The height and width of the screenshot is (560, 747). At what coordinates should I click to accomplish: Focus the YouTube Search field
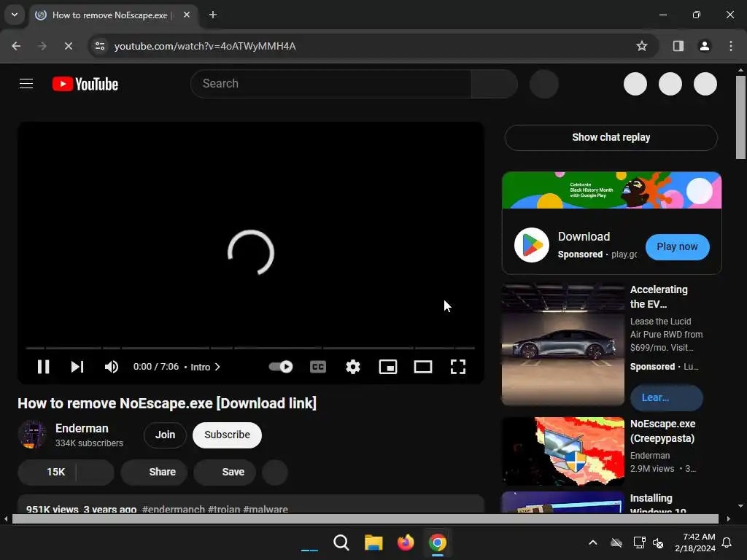click(x=331, y=84)
